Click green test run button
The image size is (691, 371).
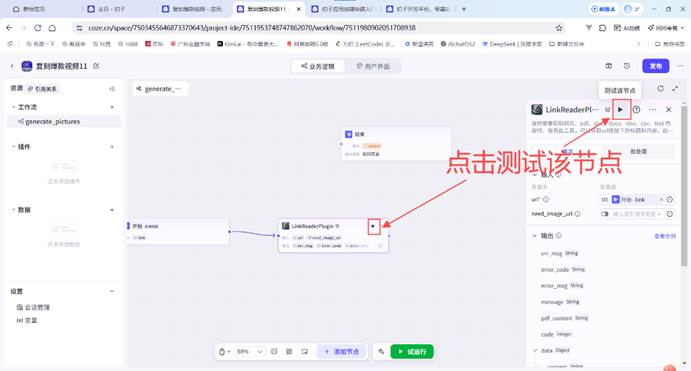[412, 351]
